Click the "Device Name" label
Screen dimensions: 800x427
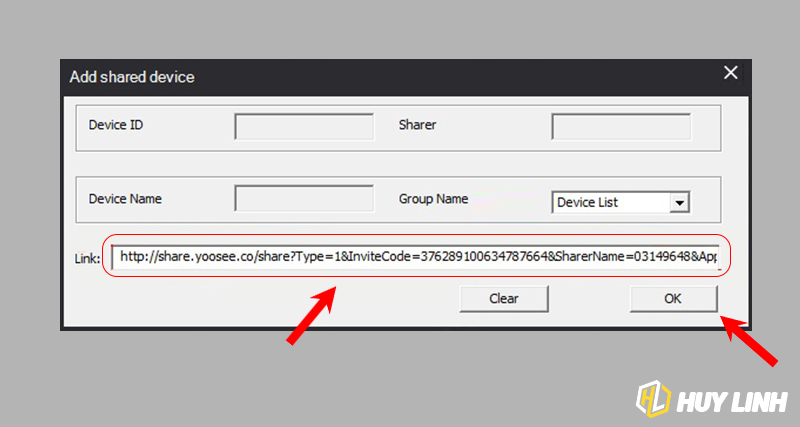125,199
